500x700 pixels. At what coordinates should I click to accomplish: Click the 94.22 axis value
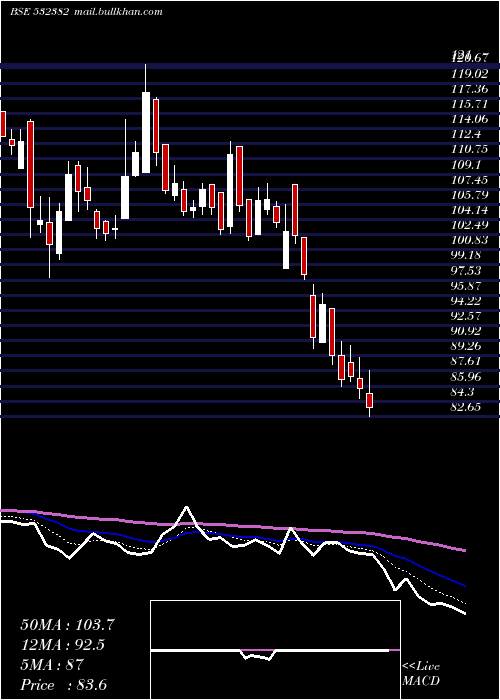point(466,301)
